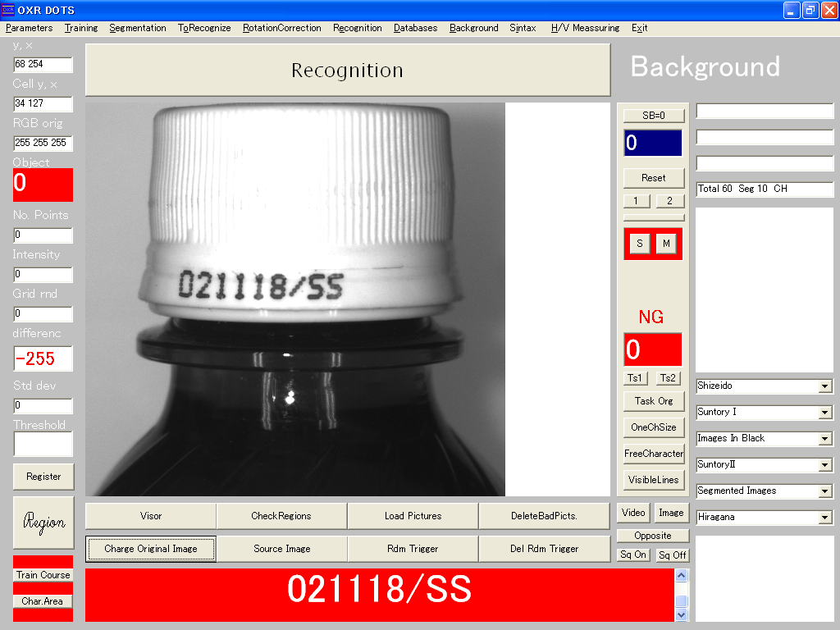Click the M mode button in red box
Screen dimensions: 840x630
[x=666, y=244]
